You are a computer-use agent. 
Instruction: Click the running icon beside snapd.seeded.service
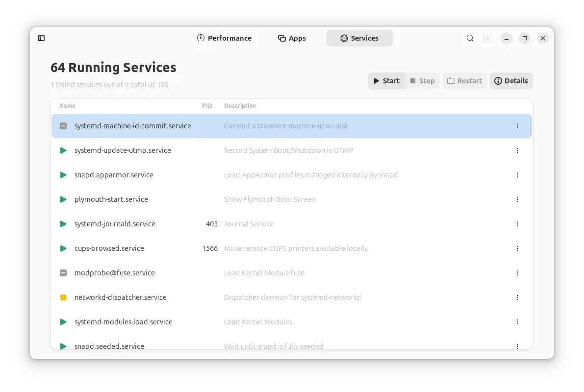click(x=63, y=346)
